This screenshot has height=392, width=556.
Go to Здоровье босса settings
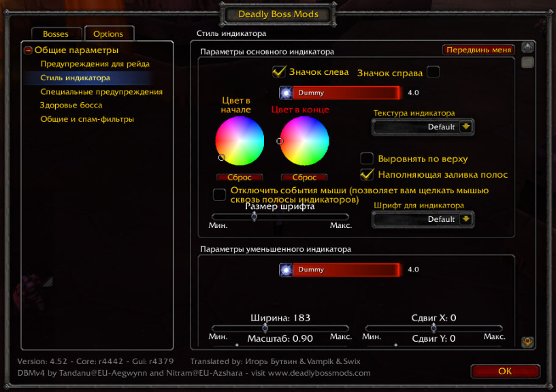[x=71, y=105]
